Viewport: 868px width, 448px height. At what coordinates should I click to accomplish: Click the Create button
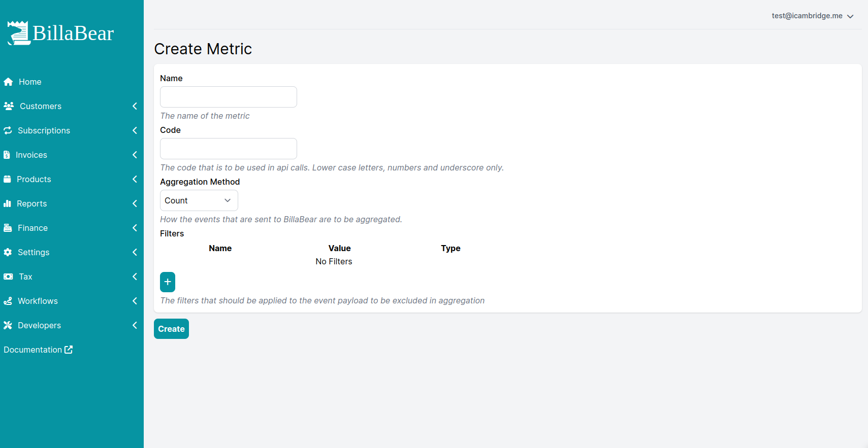(171, 329)
